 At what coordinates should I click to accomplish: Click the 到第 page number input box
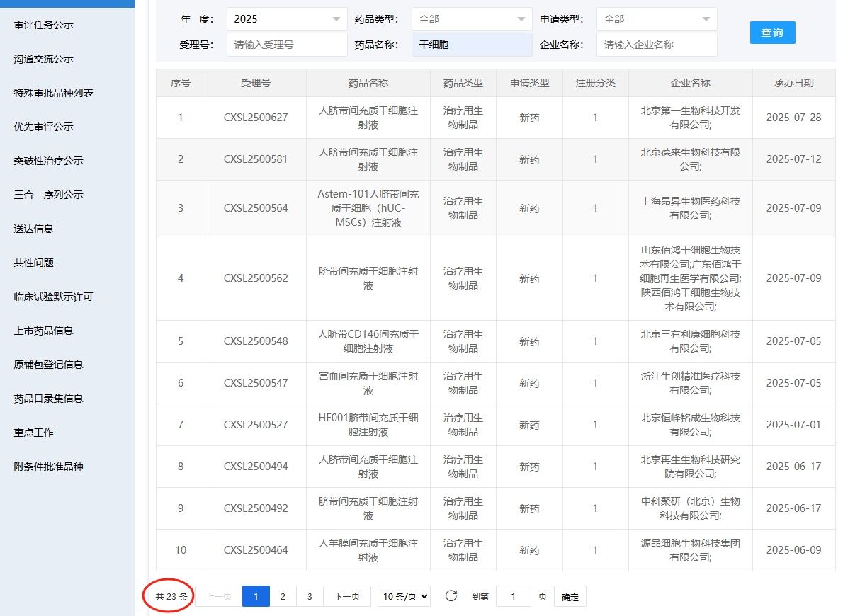(513, 597)
